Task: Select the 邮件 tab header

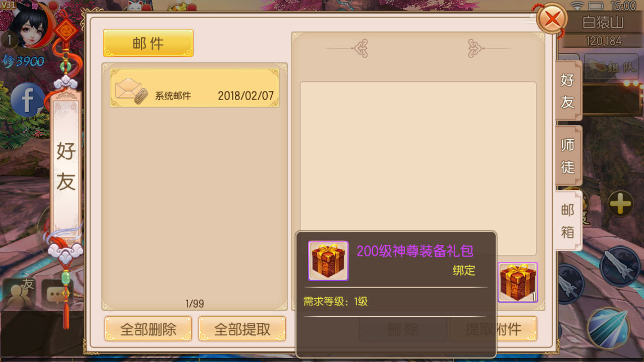Action: (148, 43)
